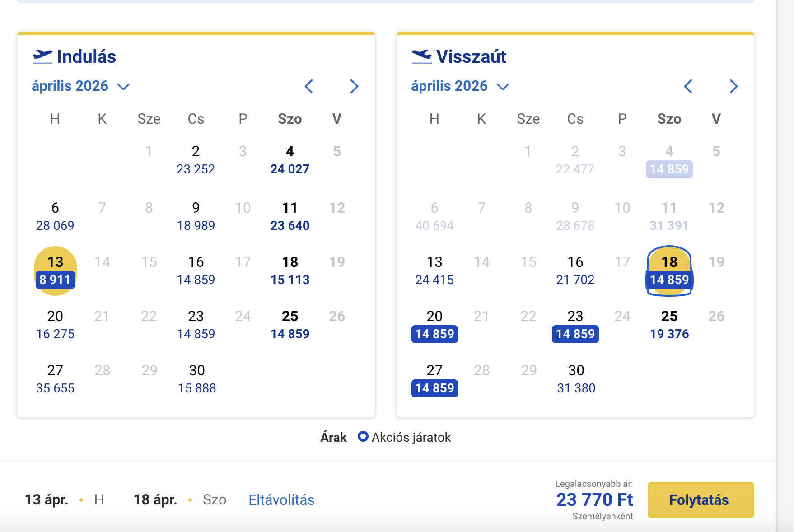794x532 pixels.
Task: Select return date 20 with 14 859 price
Action: point(434,325)
